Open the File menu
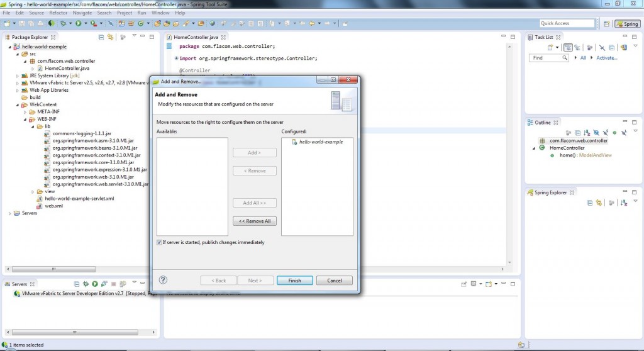644x351 pixels. coord(6,13)
